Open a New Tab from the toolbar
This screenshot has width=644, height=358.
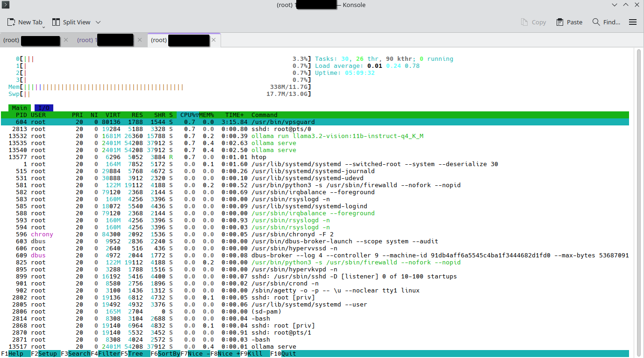26,22
